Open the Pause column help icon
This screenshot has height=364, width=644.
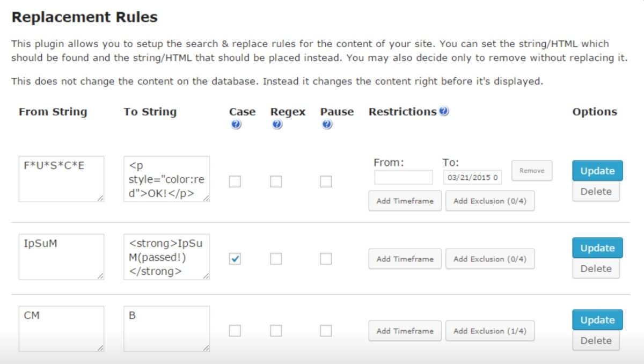coord(326,125)
